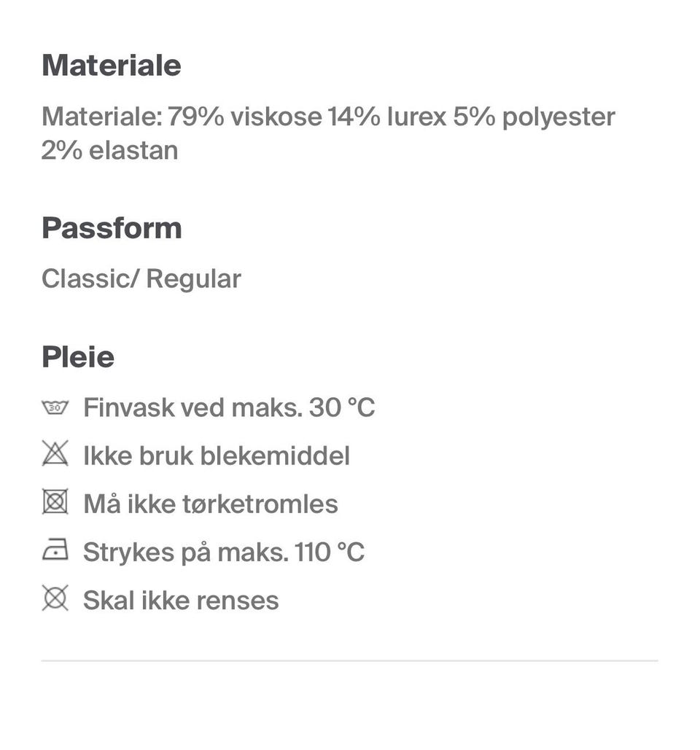Select the '5% polyester' text
The height and width of the screenshot is (750, 700).
[x=534, y=117]
